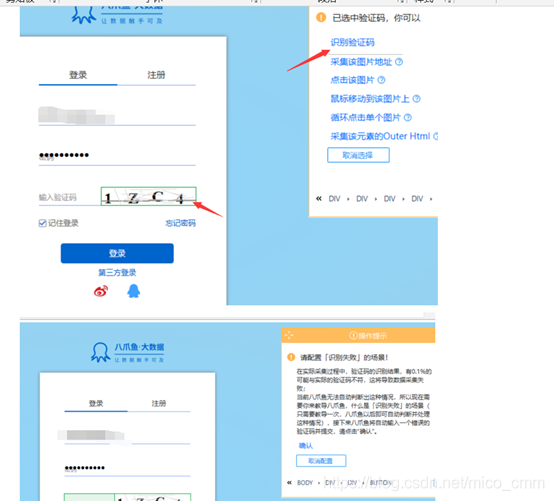The height and width of the screenshot is (501, 554).
Task: Click the captcha image showing 1 Z C 4
Action: point(148,196)
